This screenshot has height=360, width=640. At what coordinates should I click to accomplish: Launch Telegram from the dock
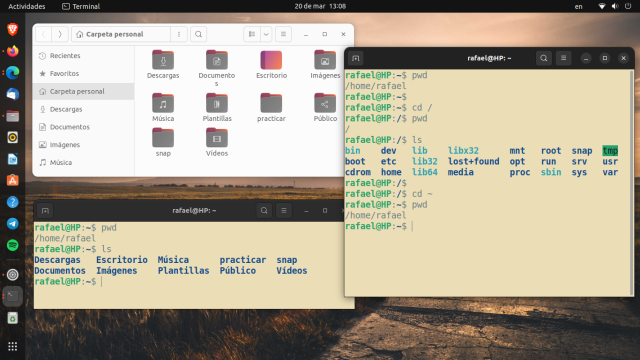point(13,224)
